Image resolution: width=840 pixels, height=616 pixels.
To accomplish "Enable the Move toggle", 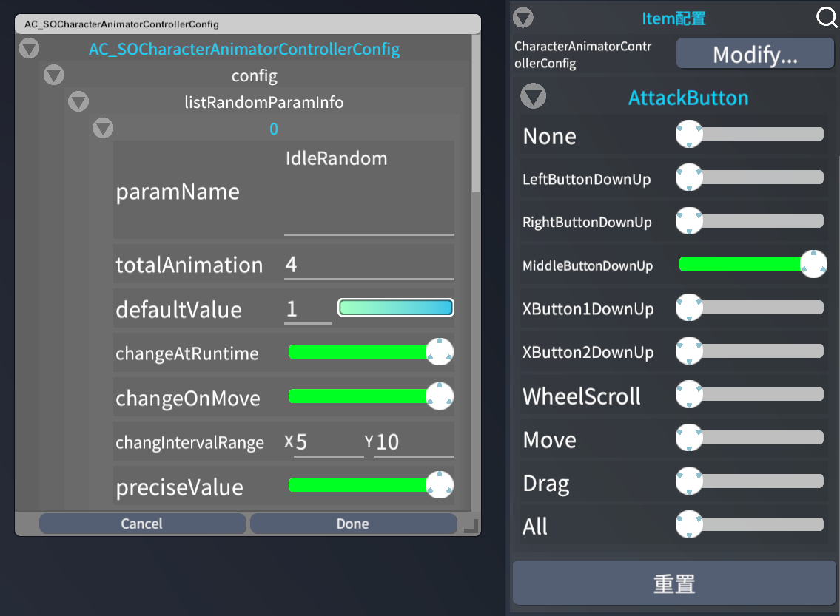I will pos(750,438).
